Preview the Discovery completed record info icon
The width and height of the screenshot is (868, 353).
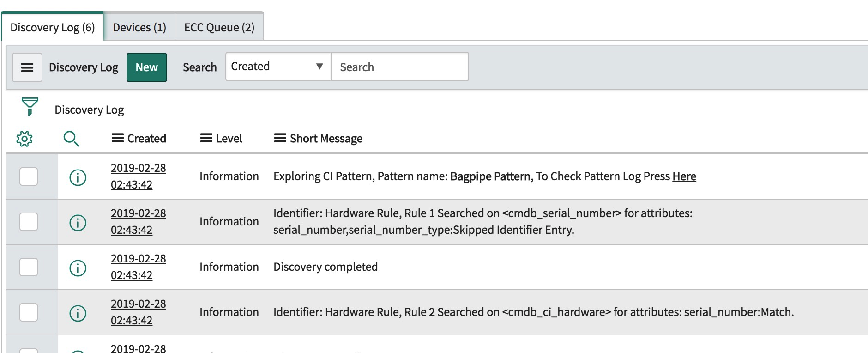(x=78, y=268)
